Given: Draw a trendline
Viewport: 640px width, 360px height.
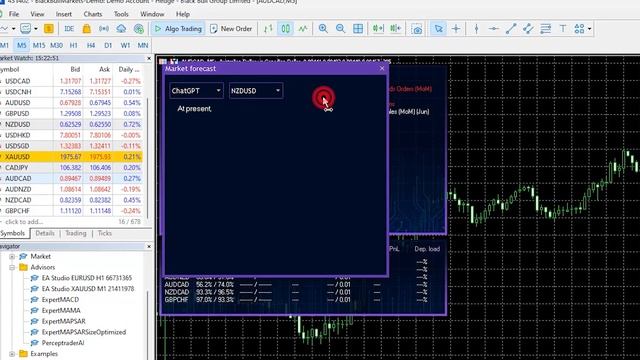Looking at the screenshot, I should click(511, 29).
